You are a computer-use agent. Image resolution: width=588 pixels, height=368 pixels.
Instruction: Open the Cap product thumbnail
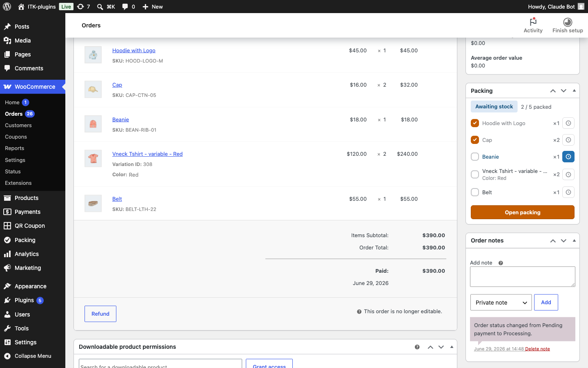(x=93, y=89)
